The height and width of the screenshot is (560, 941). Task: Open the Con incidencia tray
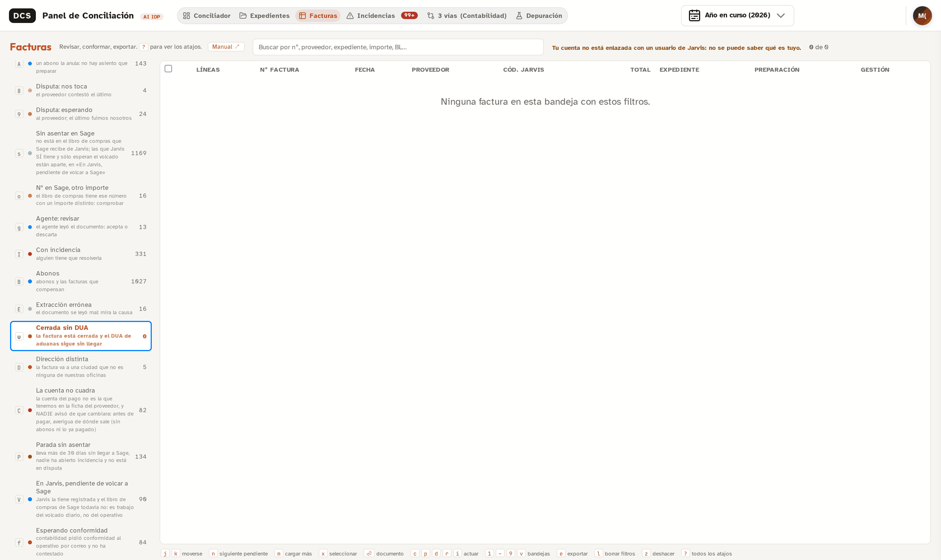tap(81, 254)
